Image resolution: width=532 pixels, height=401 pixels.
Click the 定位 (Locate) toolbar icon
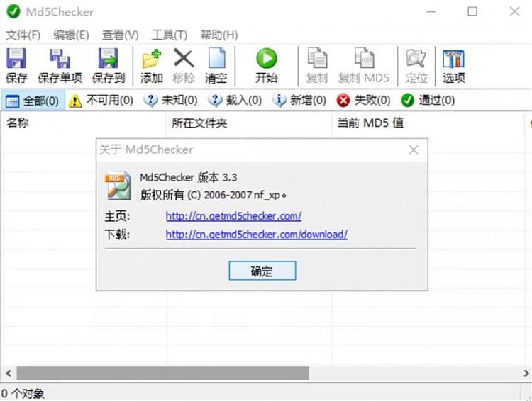416,58
